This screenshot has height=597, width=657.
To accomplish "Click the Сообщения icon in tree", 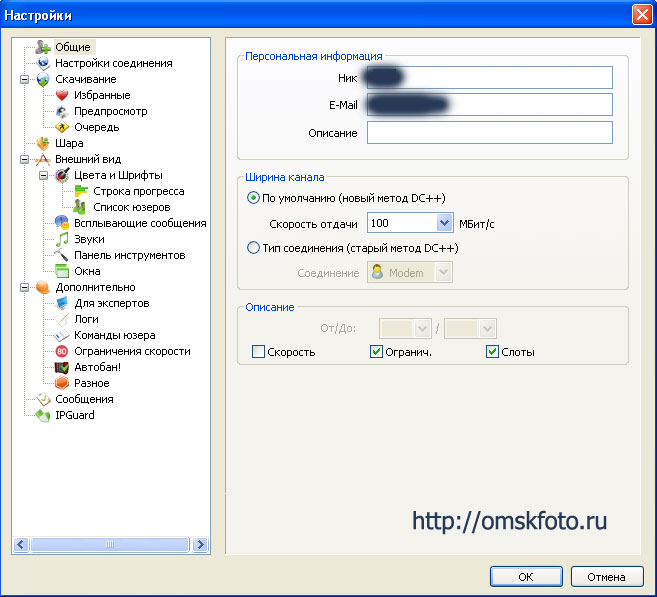I will (43, 399).
